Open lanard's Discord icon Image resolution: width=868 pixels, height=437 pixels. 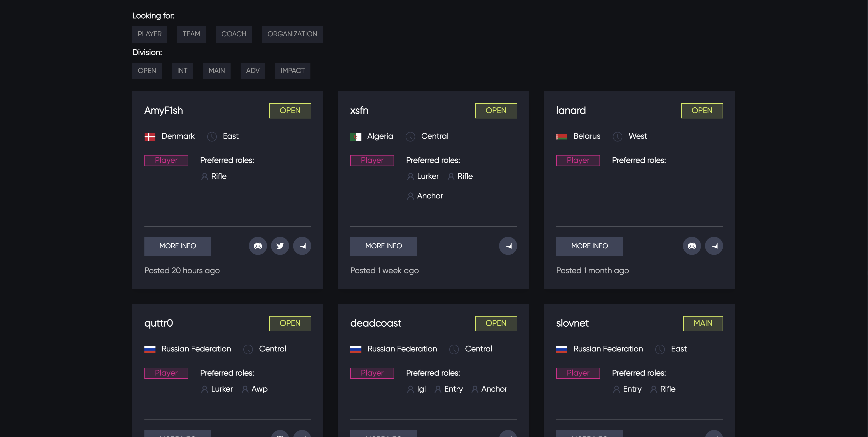click(x=692, y=246)
